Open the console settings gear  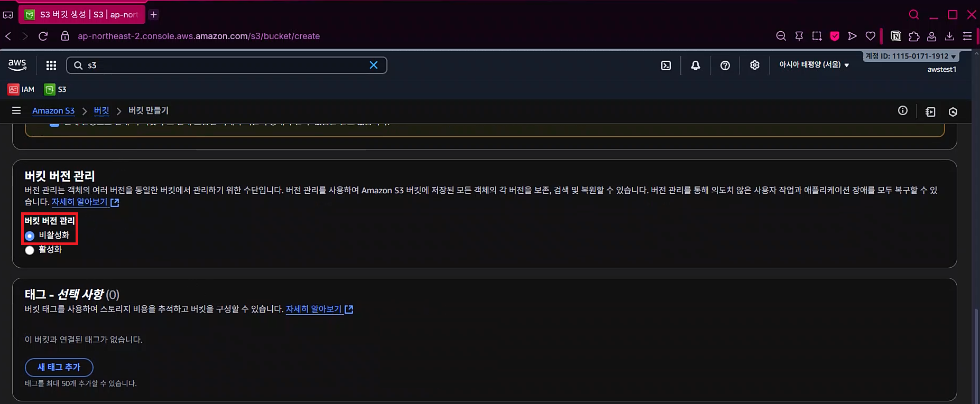[755, 65]
